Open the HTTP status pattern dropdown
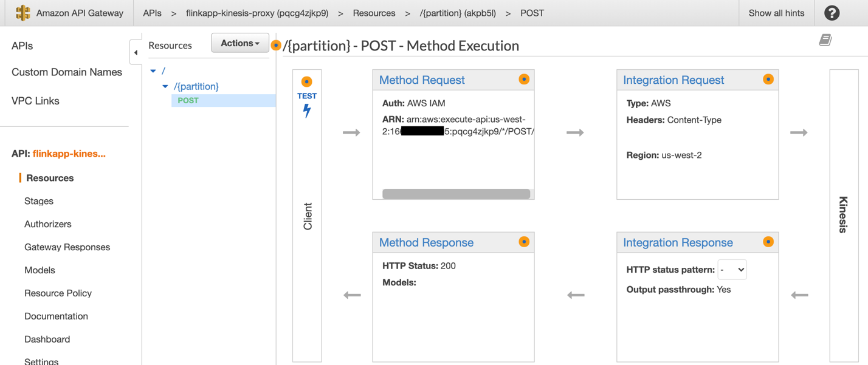This screenshot has width=868, height=365. pyautogui.click(x=732, y=270)
